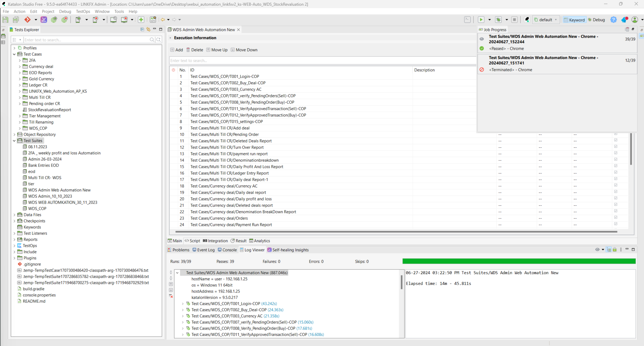Screen dimensions: 644x346
Task: Click the Move Down button
Action: (x=244, y=50)
